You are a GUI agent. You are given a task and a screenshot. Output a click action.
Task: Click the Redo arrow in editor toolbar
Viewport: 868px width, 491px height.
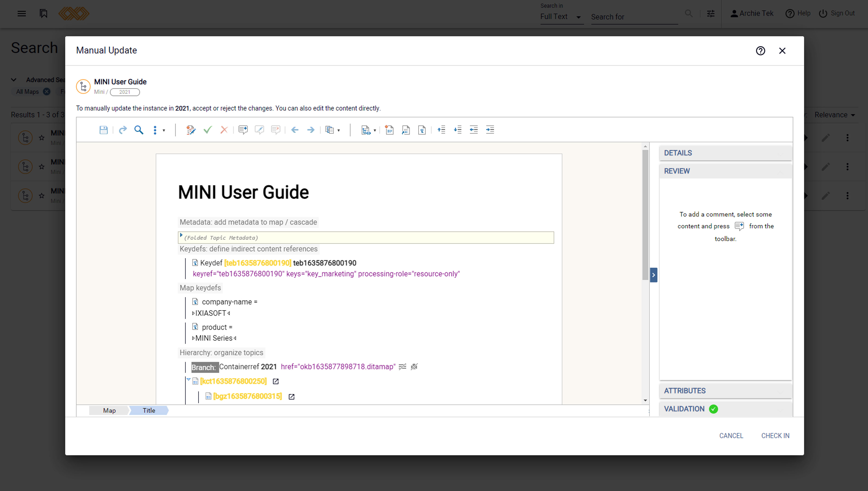[123, 130]
